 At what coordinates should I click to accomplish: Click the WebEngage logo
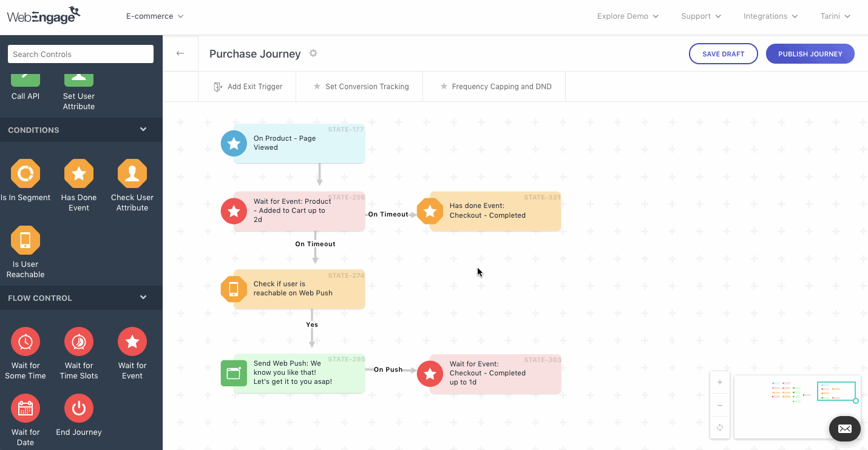[44, 15]
